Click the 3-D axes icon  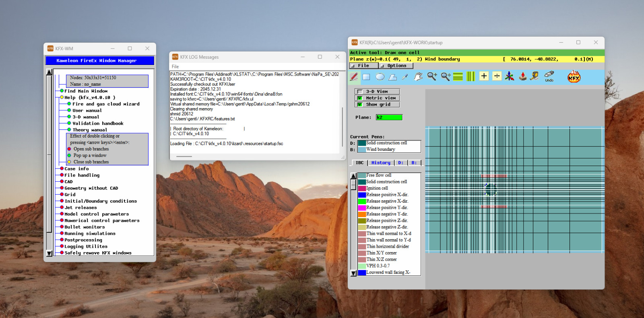pos(510,76)
